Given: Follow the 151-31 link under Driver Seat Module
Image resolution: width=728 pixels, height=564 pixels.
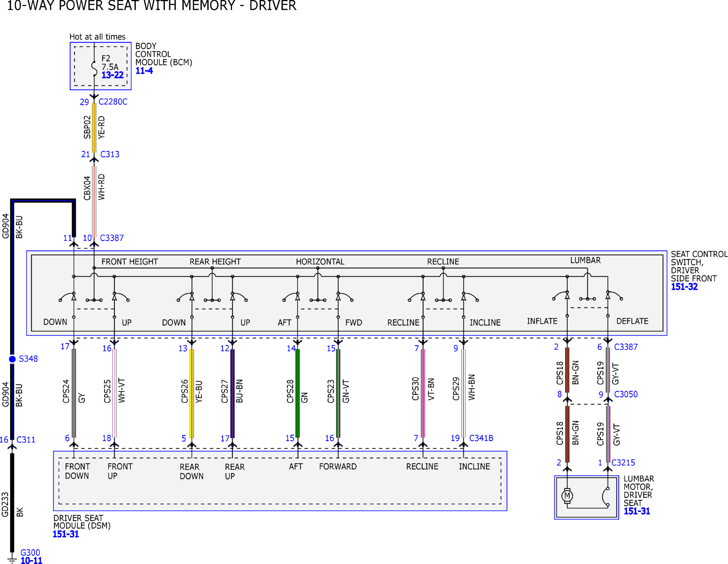Looking at the screenshot, I should click(x=66, y=534).
